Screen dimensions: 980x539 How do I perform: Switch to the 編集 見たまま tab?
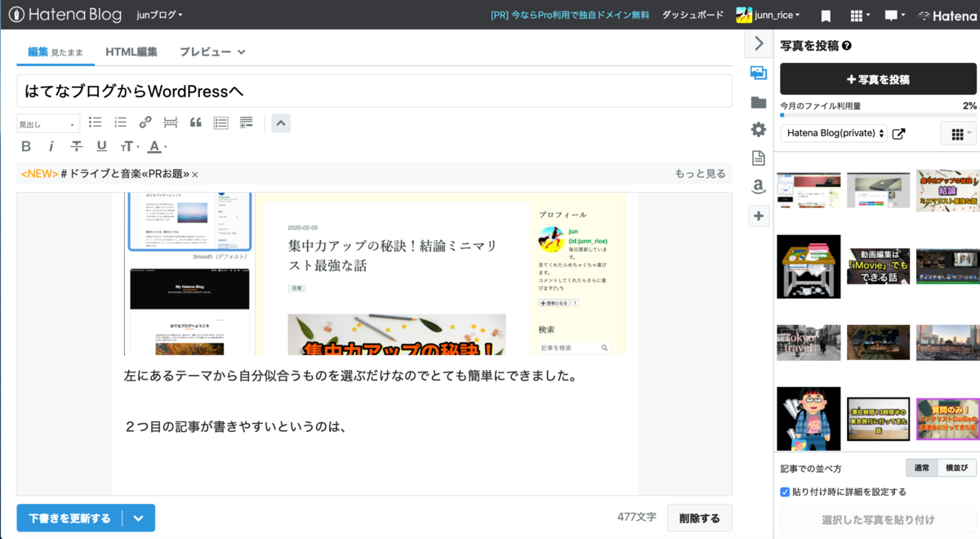coord(55,51)
